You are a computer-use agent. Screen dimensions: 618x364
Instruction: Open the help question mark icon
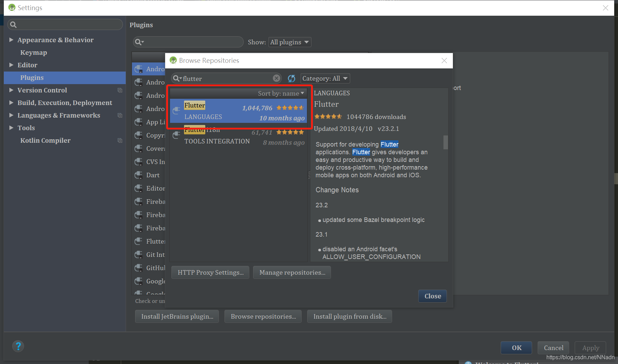18,346
